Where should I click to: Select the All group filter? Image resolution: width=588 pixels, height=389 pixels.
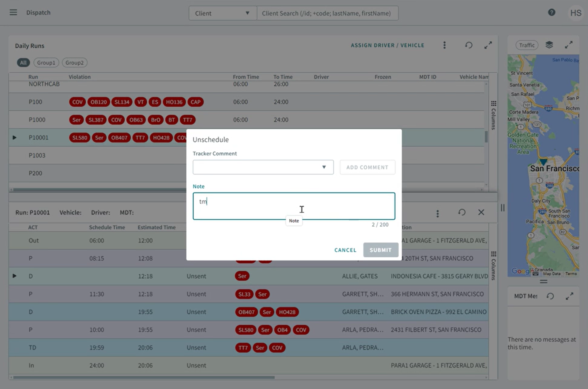[23, 63]
